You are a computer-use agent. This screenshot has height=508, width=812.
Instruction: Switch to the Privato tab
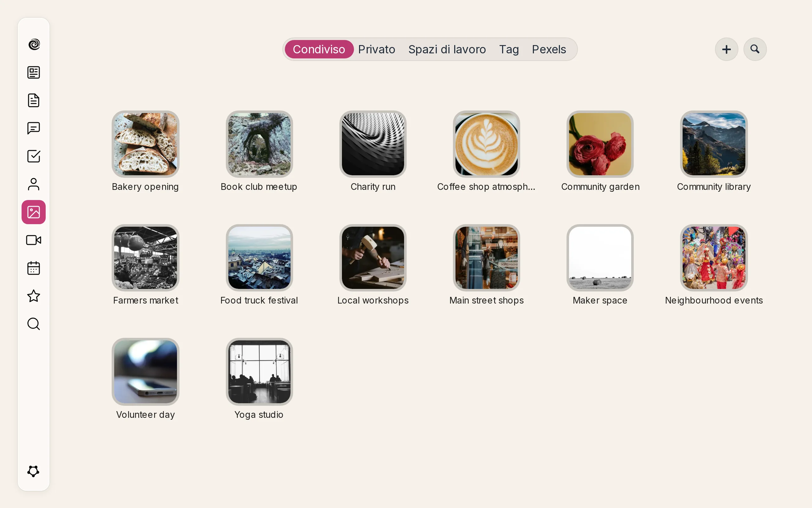[x=377, y=50]
